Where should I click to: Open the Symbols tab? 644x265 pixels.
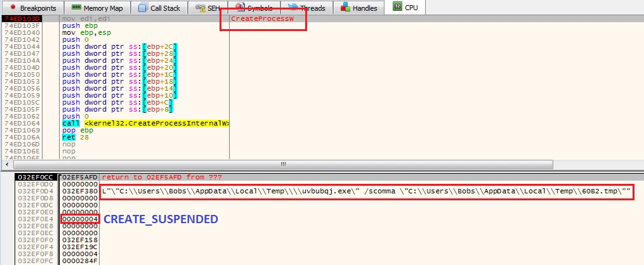point(254,8)
